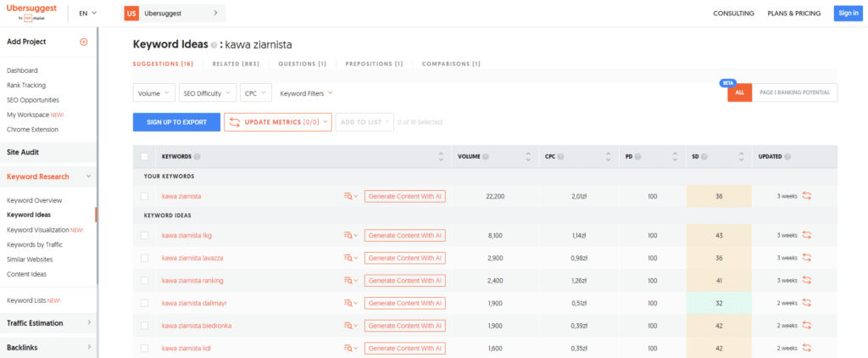868x358 pixels.
Task: Sort table by CPC column arrows
Action: point(608,157)
